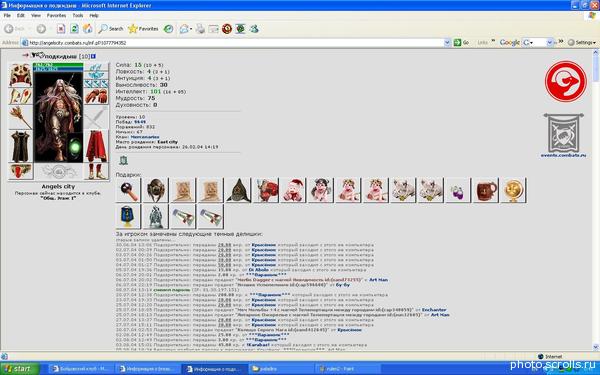
Task: Click the Home toolbar icon
Action: pos(88,29)
